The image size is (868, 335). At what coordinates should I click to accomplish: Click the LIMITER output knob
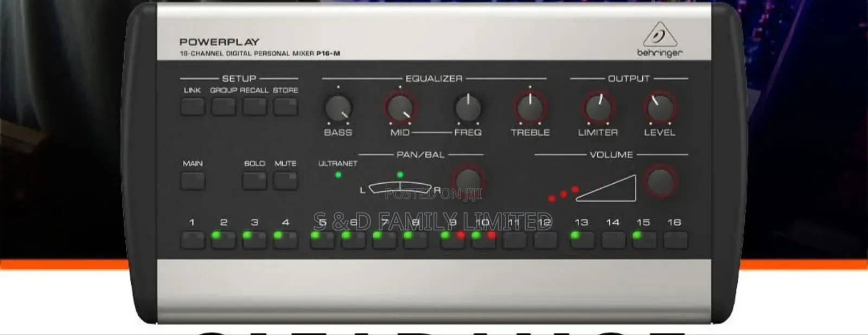[x=598, y=108]
